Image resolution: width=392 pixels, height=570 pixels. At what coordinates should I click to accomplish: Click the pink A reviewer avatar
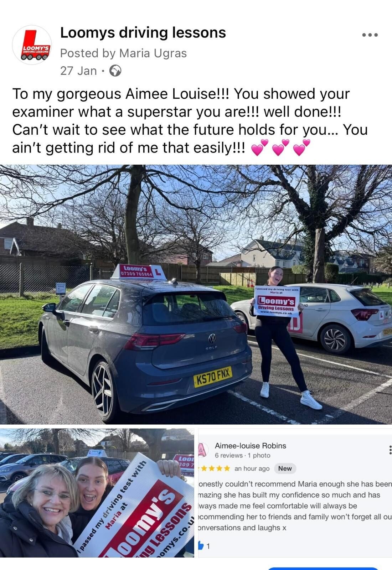[x=202, y=450]
